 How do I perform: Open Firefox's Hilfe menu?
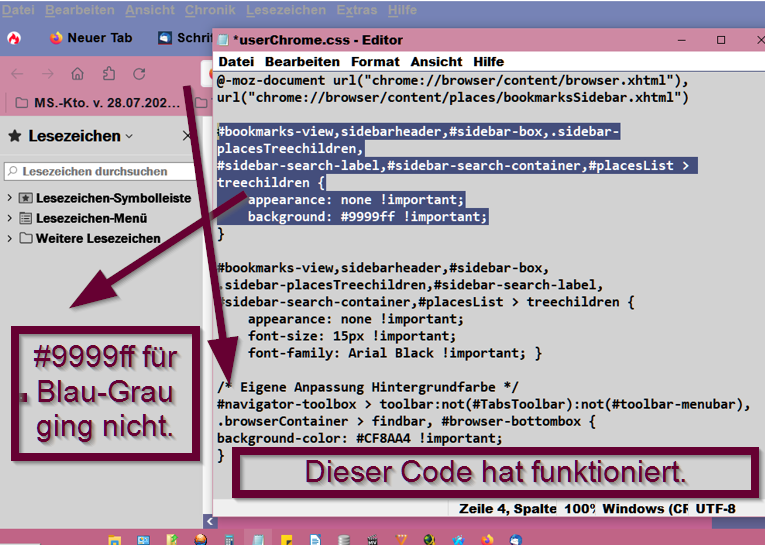coord(403,10)
